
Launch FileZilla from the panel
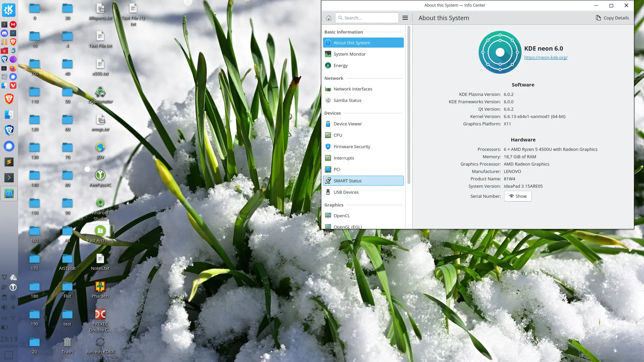[x=4, y=51]
